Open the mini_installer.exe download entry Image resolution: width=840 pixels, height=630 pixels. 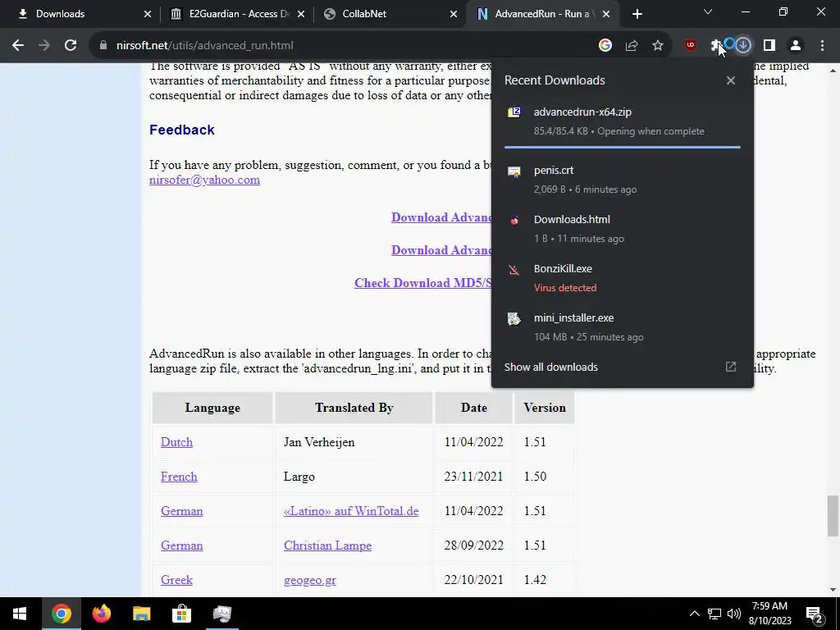pyautogui.click(x=623, y=327)
